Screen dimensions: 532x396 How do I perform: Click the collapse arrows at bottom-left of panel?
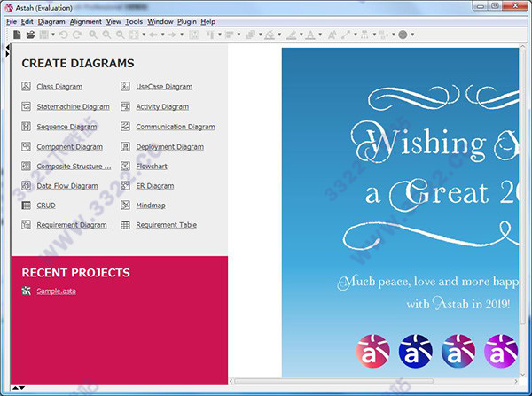pyautogui.click(x=19, y=388)
